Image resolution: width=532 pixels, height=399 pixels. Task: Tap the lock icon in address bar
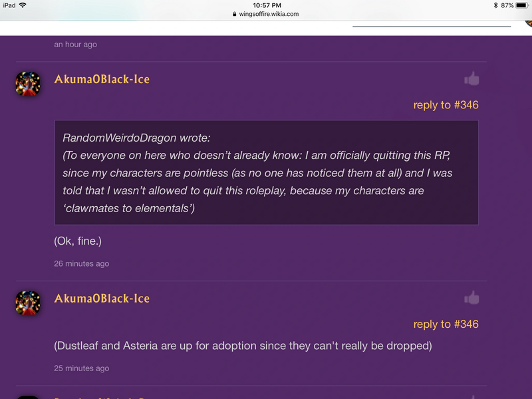pyautogui.click(x=234, y=14)
